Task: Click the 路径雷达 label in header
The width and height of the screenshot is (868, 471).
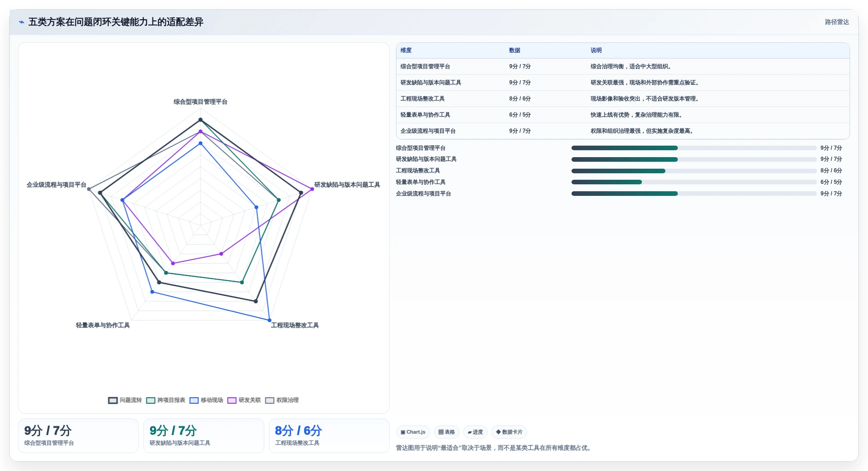Action: pyautogui.click(x=837, y=22)
